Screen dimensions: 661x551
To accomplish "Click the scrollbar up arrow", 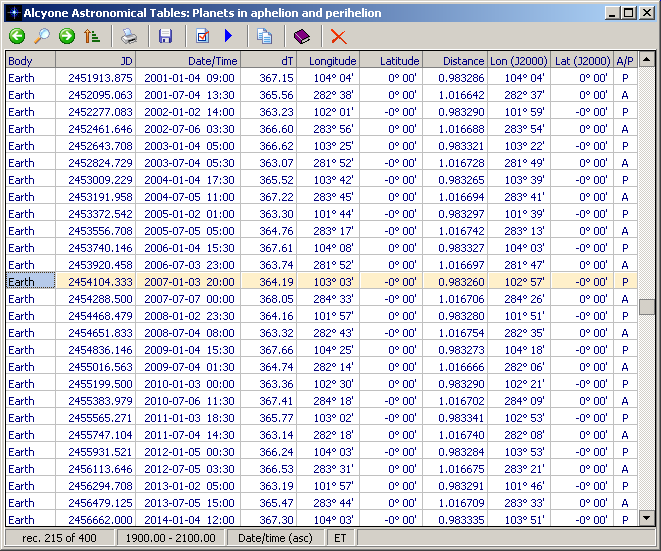I will pos(647,60).
